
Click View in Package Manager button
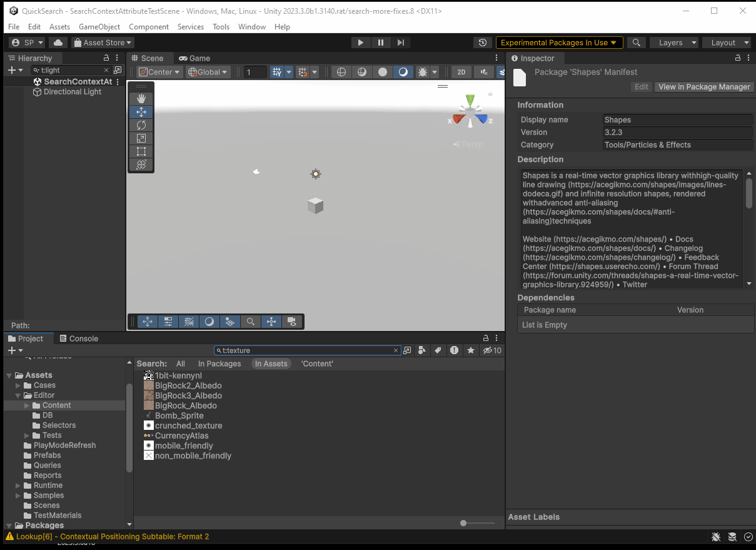pos(703,87)
